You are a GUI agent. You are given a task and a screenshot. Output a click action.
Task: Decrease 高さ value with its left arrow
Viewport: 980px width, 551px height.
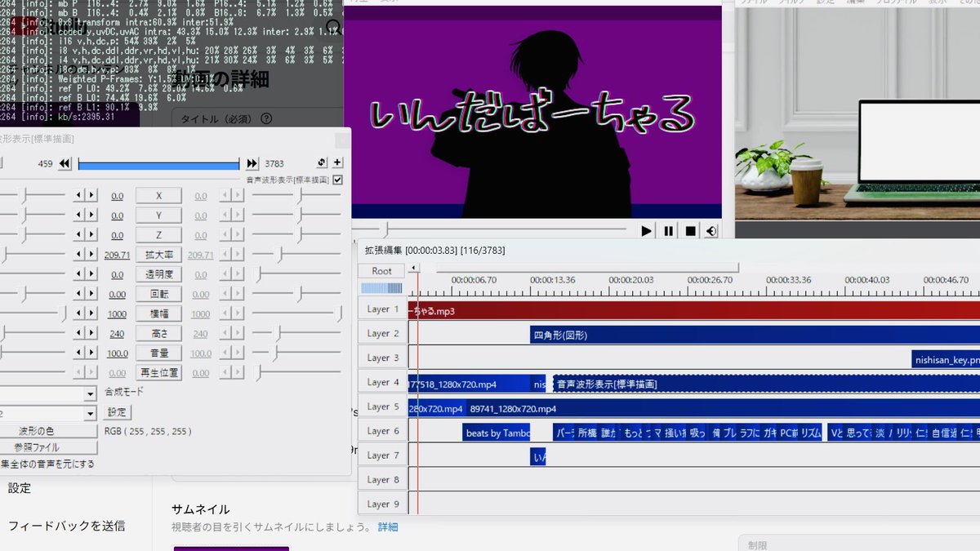point(78,333)
